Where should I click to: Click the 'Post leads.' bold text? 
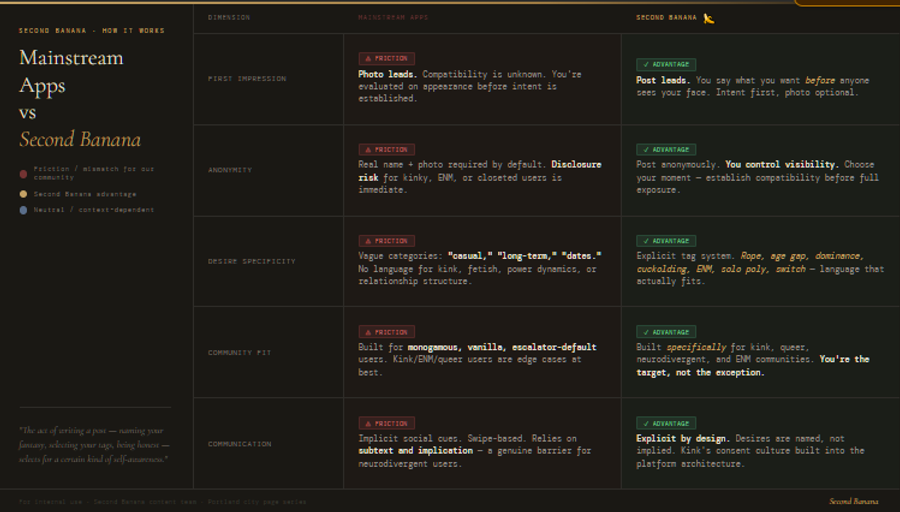(x=663, y=81)
